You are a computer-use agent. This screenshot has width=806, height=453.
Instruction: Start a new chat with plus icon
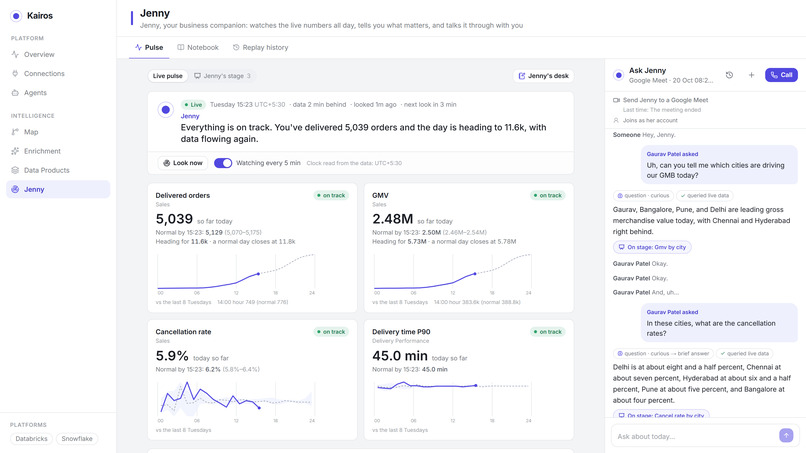751,75
